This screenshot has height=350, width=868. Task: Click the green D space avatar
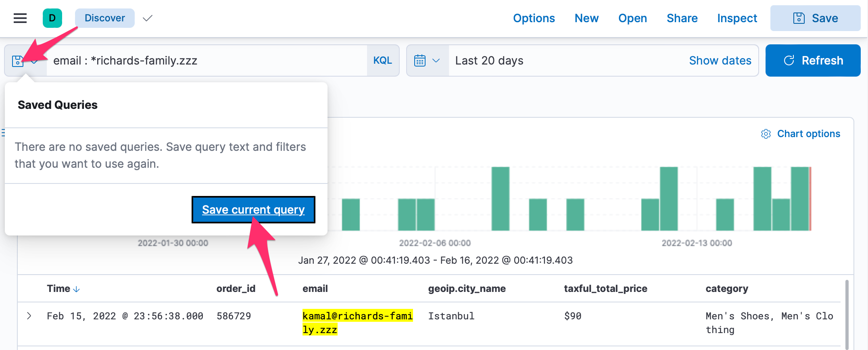tap(52, 18)
